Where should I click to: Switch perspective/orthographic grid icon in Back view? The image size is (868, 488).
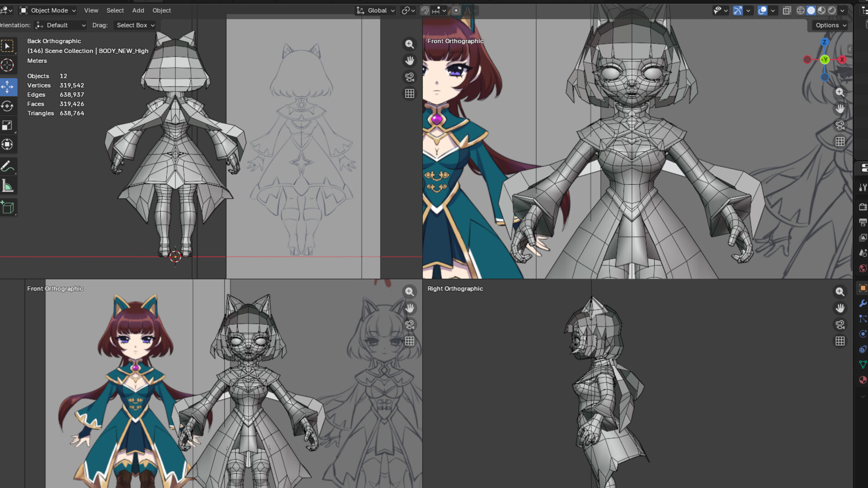[410, 94]
